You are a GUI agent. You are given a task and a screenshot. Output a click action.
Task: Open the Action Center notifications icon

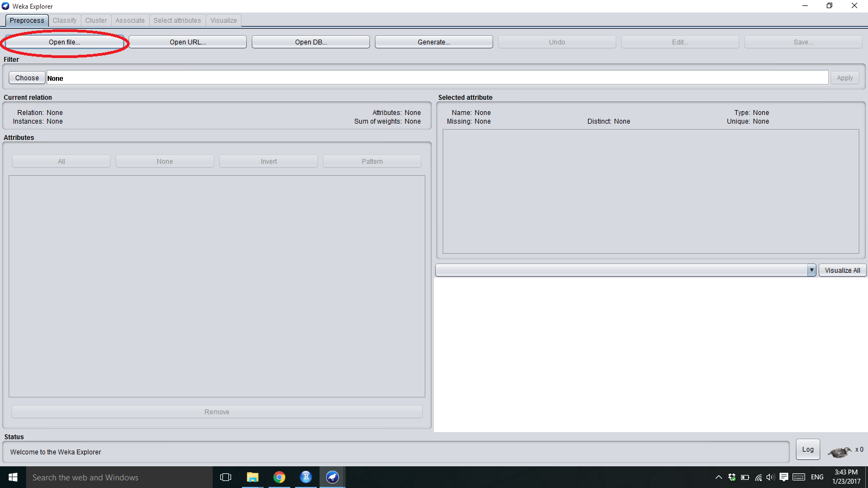tap(784, 477)
